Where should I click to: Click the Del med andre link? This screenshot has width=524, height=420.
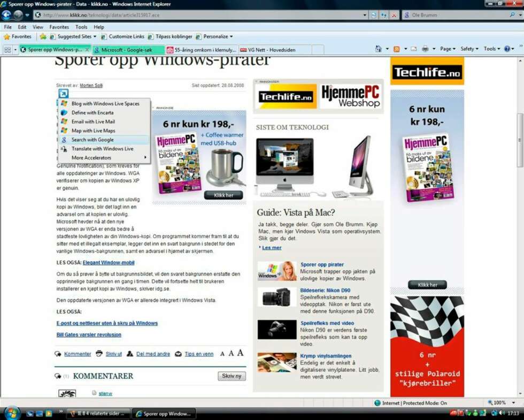click(153, 354)
